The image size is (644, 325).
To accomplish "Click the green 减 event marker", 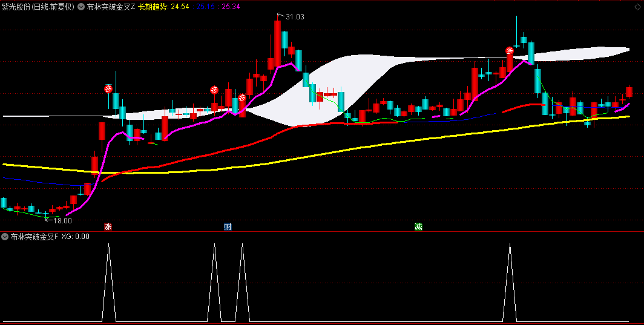I will [x=418, y=227].
